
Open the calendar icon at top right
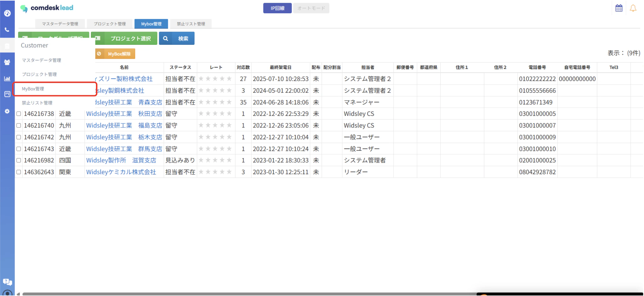pyautogui.click(x=619, y=8)
